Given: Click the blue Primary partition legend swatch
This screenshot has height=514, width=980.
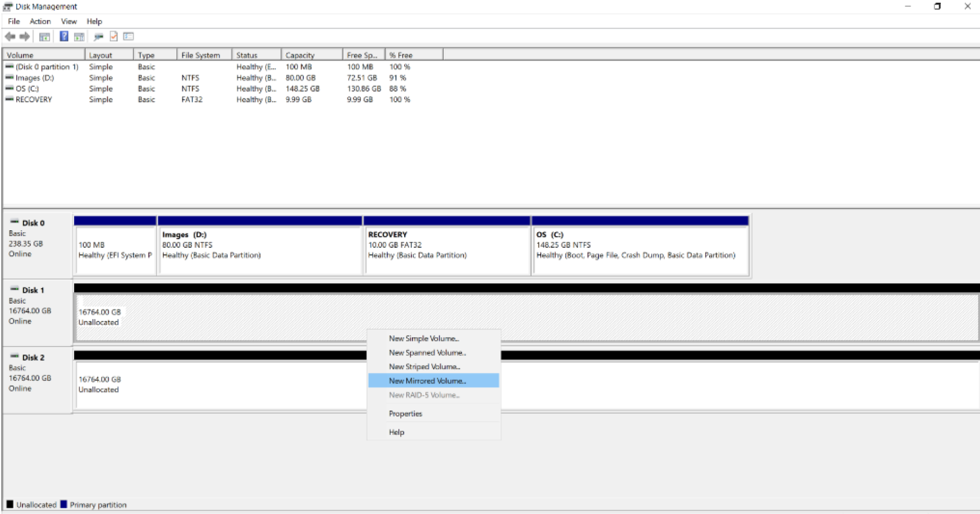Looking at the screenshot, I should pyautogui.click(x=64, y=505).
